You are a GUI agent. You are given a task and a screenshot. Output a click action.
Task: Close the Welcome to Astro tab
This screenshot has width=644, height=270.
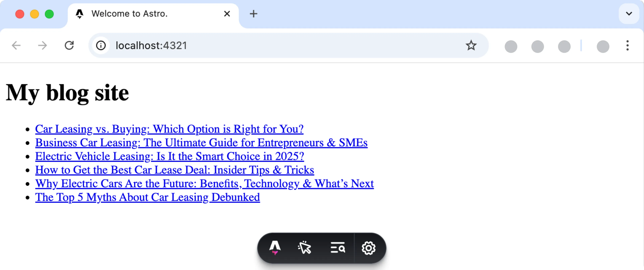pos(227,14)
